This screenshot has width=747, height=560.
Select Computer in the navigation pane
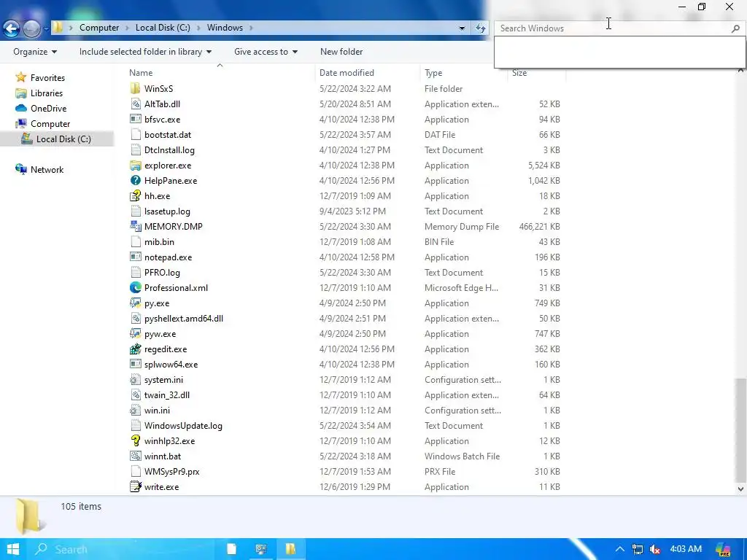click(50, 123)
